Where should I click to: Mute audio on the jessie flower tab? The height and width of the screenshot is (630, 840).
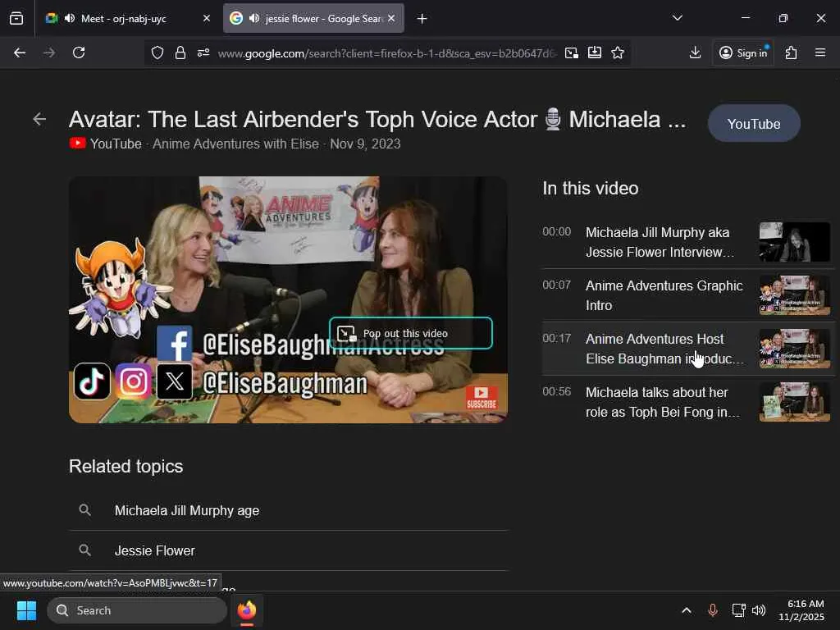point(254,18)
